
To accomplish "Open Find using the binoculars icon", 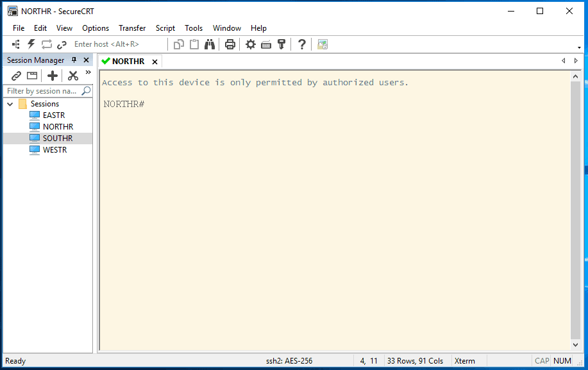I will (210, 44).
